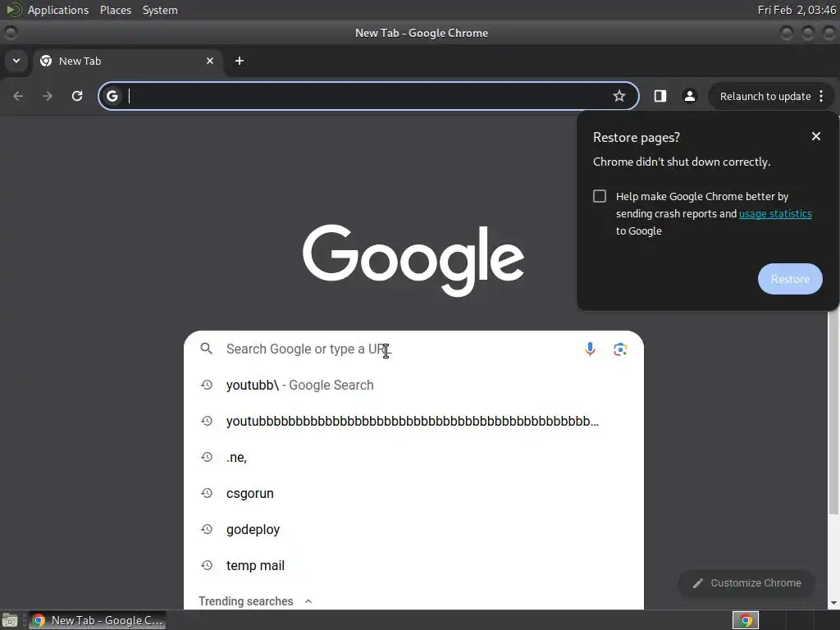840x630 pixels.
Task: Click the Chrome icon in workspace switcher
Action: click(746, 620)
